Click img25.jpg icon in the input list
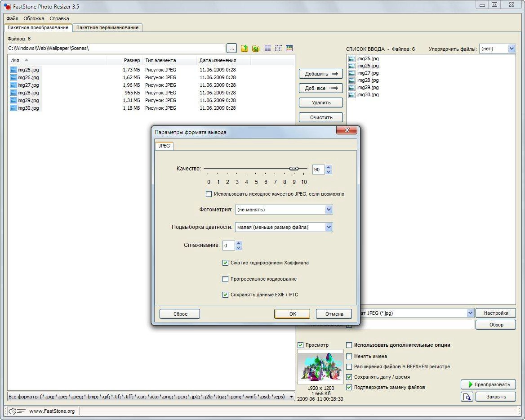525x420 pixels. point(352,58)
